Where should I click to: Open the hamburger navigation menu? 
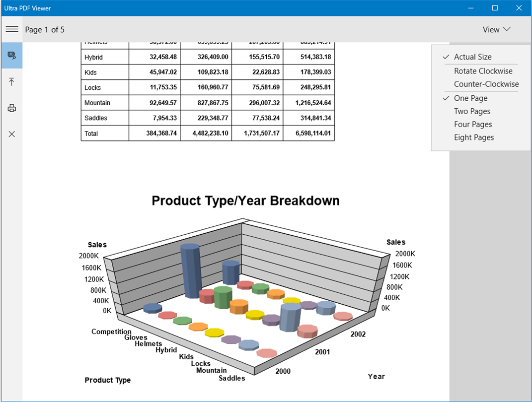coord(12,29)
